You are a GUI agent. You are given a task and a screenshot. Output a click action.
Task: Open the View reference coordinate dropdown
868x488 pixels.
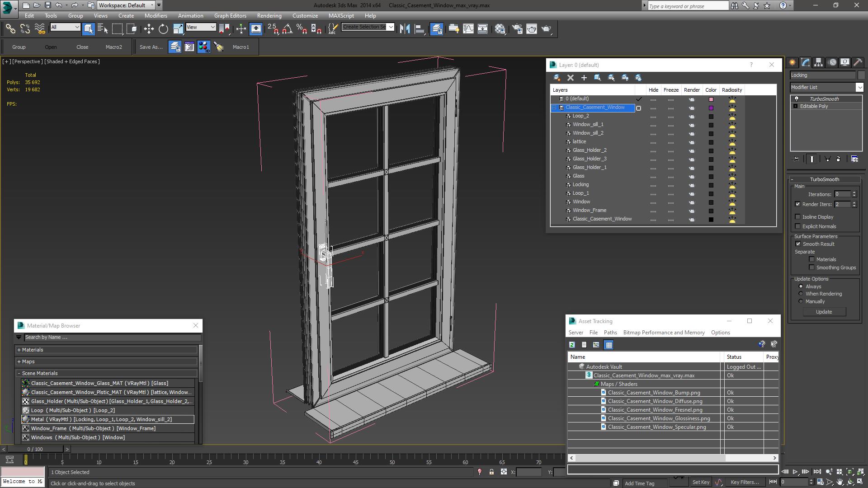(x=201, y=27)
